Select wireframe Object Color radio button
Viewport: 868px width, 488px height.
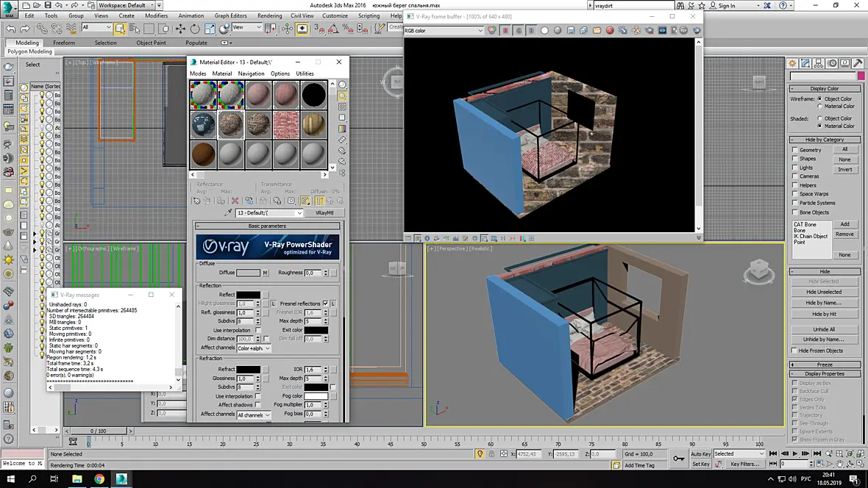[x=820, y=98]
